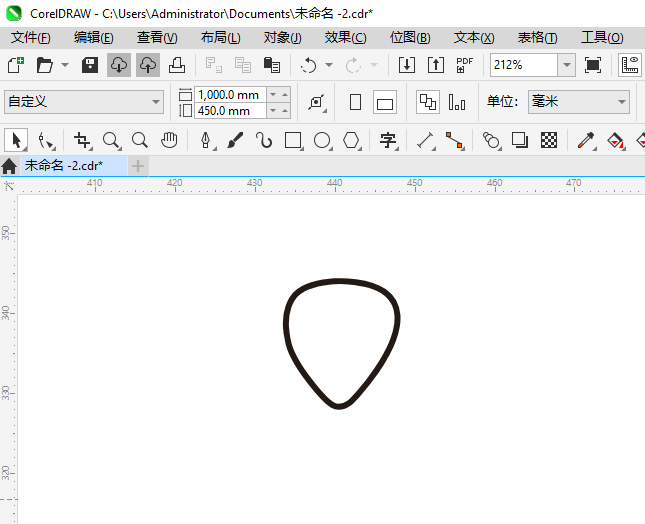This screenshot has height=524, width=645.
Task: Select the Text tool
Action: point(387,140)
